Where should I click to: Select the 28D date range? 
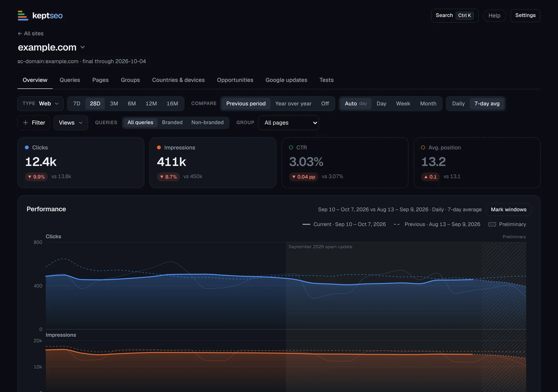pyautogui.click(x=95, y=103)
